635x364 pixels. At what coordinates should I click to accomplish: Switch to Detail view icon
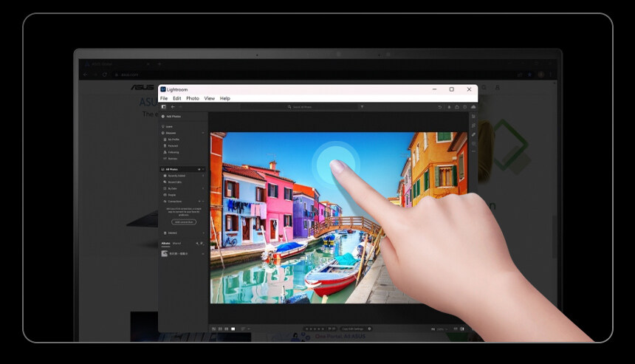[233, 329]
